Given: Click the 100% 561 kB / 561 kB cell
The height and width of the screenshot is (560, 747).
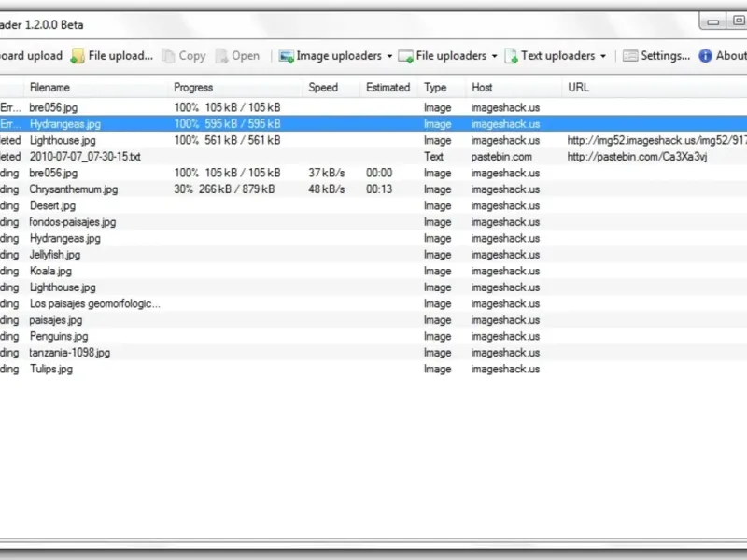Looking at the screenshot, I should click(227, 140).
